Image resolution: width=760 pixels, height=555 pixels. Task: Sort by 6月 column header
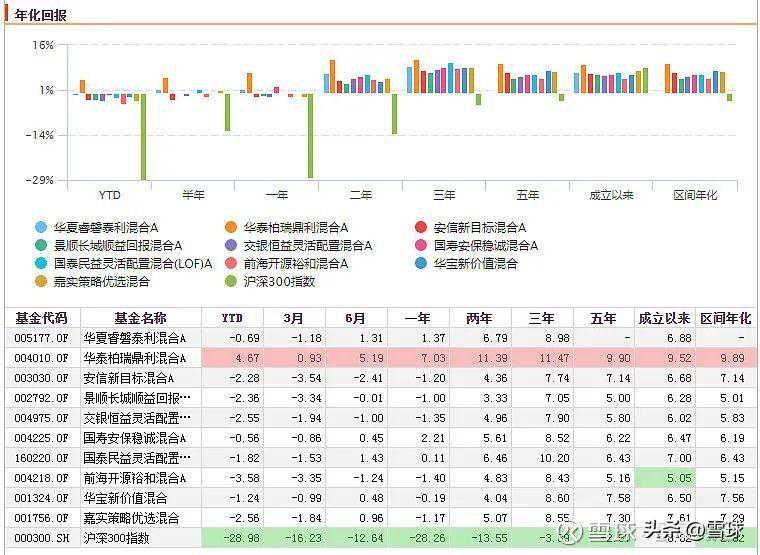point(356,318)
